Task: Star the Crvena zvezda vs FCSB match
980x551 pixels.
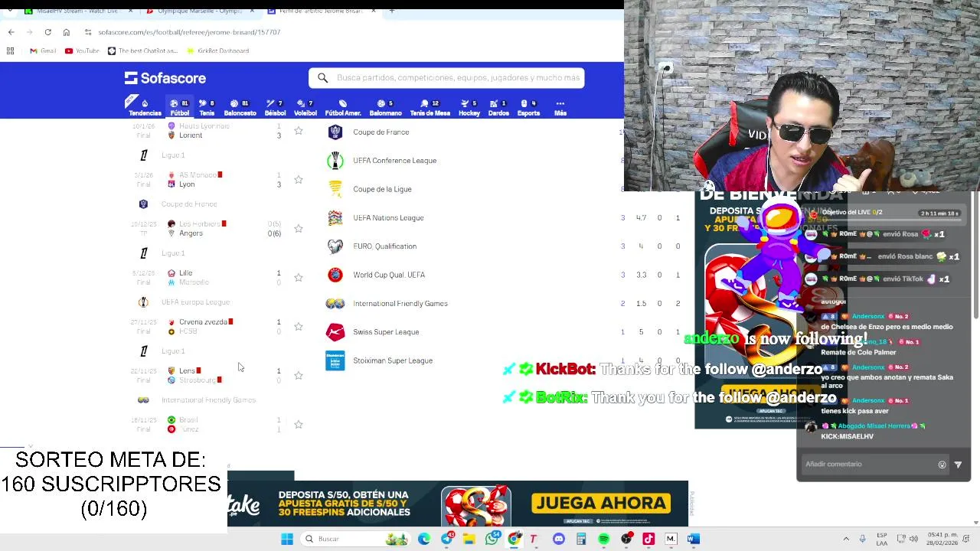Action: pos(299,327)
